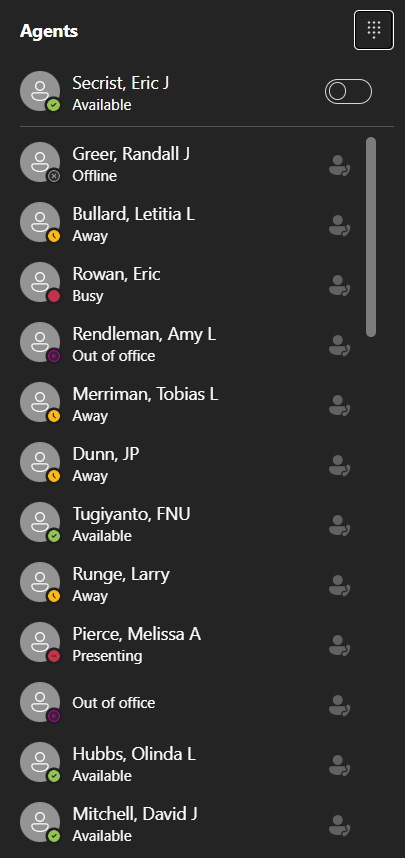
Task: Click the agents list scrollbar thumb
Action: tap(371, 237)
